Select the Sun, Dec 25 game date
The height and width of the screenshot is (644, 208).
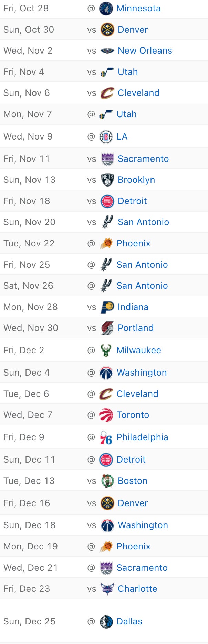coord(29,622)
